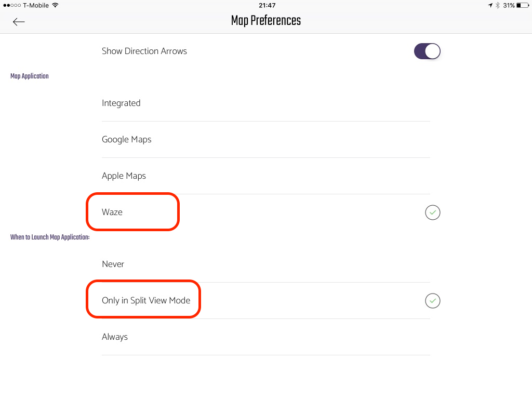
Task: Select Never launch map application
Action: tap(265, 264)
